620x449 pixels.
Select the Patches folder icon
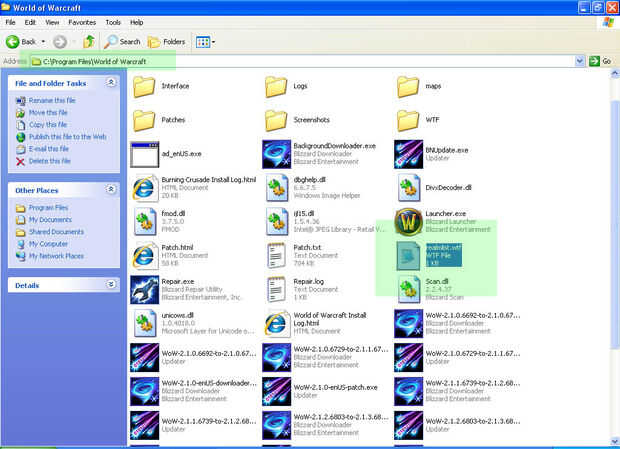pos(144,120)
